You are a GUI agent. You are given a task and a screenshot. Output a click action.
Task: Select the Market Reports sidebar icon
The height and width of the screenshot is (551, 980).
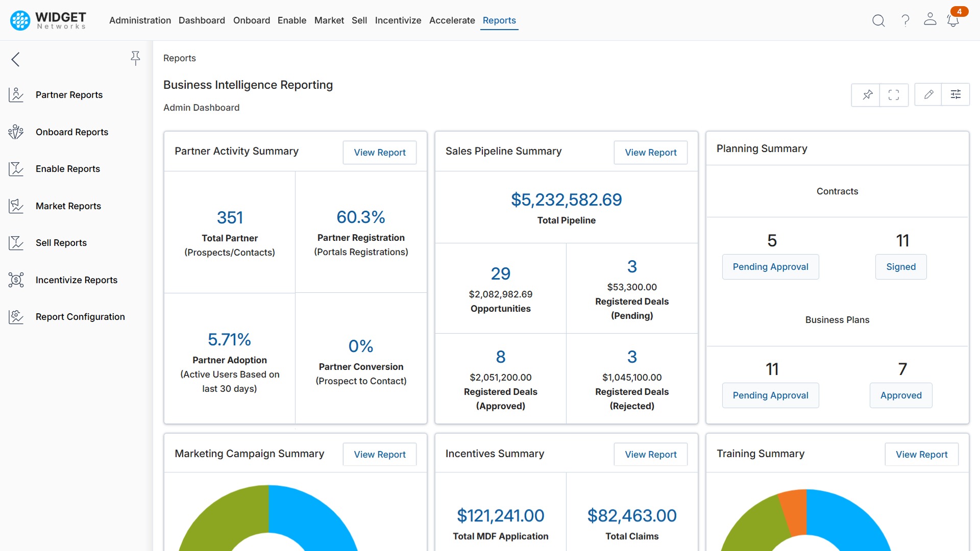click(x=16, y=206)
